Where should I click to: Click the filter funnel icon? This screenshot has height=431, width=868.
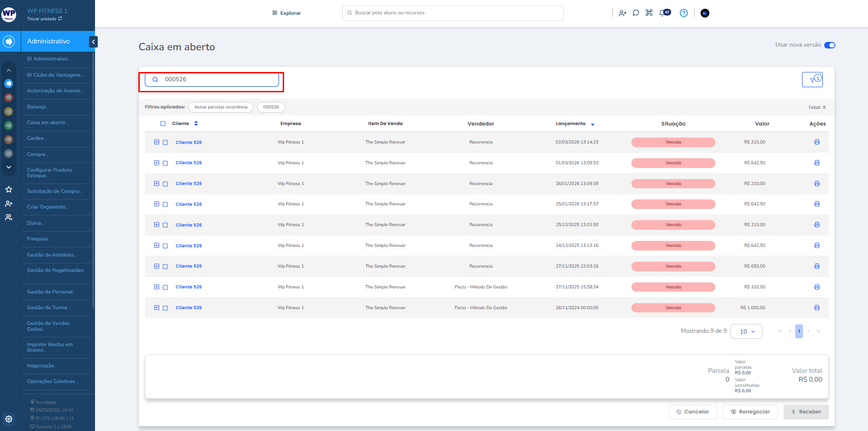pos(812,80)
